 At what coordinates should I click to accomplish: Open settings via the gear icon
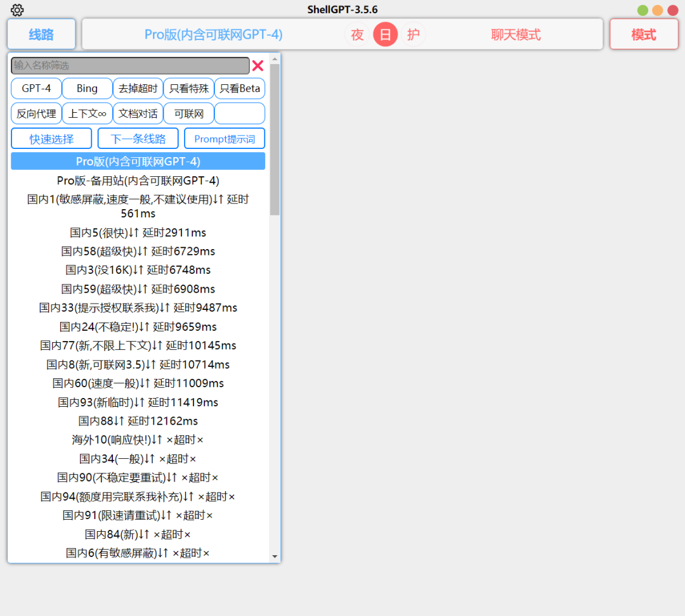pos(17,10)
